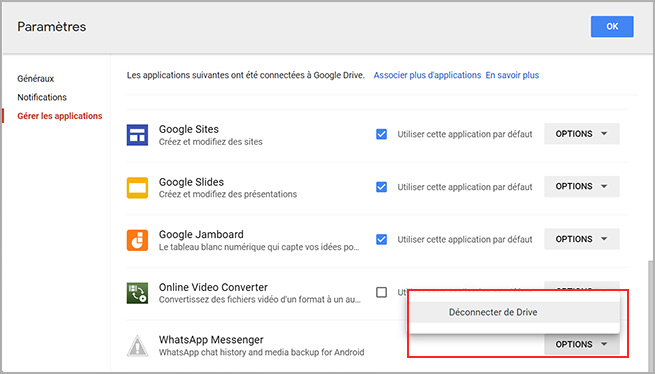Screen dimensions: 655x374
Task: Open OPTIONS dropdown for Google Jamboard
Action: (x=581, y=239)
